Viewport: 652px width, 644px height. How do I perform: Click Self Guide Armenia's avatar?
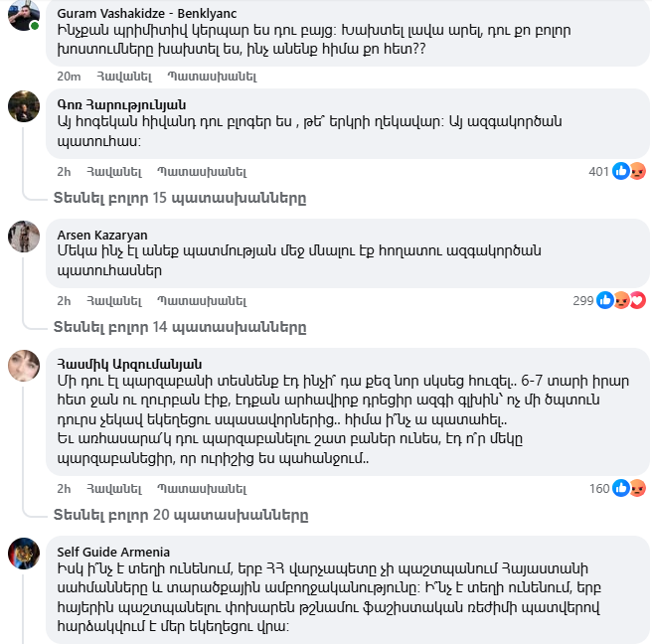coord(24,554)
